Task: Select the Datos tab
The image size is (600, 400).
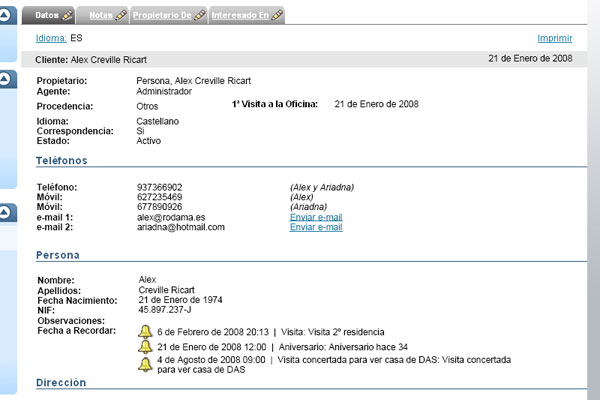Action: [47, 16]
